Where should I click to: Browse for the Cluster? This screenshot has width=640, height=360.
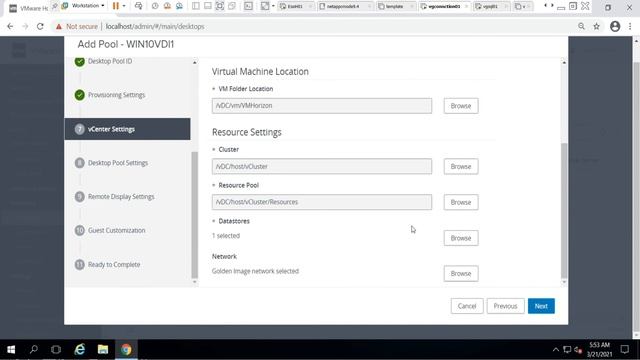tap(461, 167)
